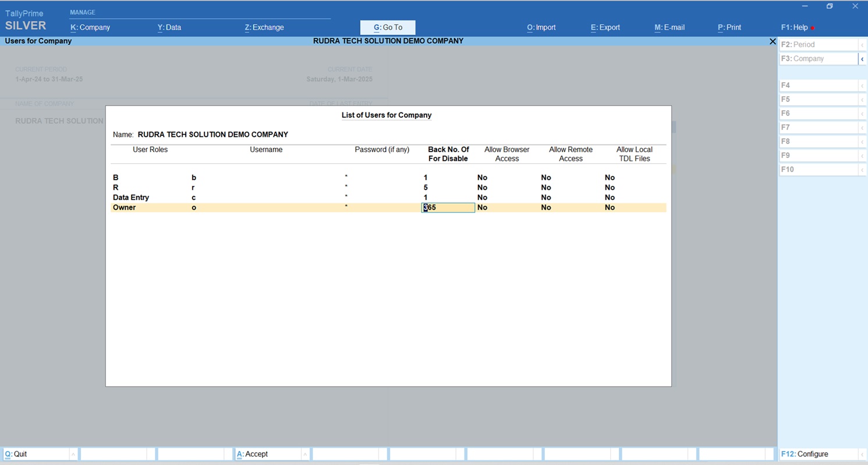Close the Users for Company screen
Image resolution: width=868 pixels, height=465 pixels.
773,41
